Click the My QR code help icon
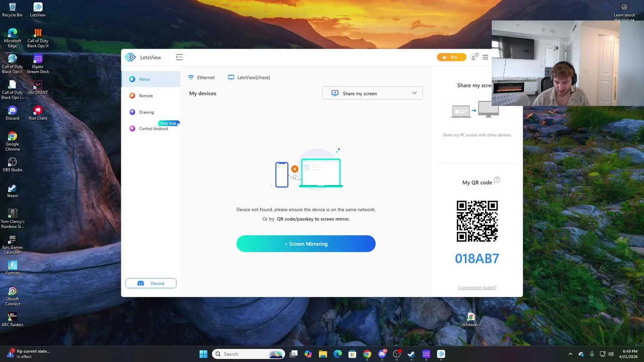 coord(497,180)
